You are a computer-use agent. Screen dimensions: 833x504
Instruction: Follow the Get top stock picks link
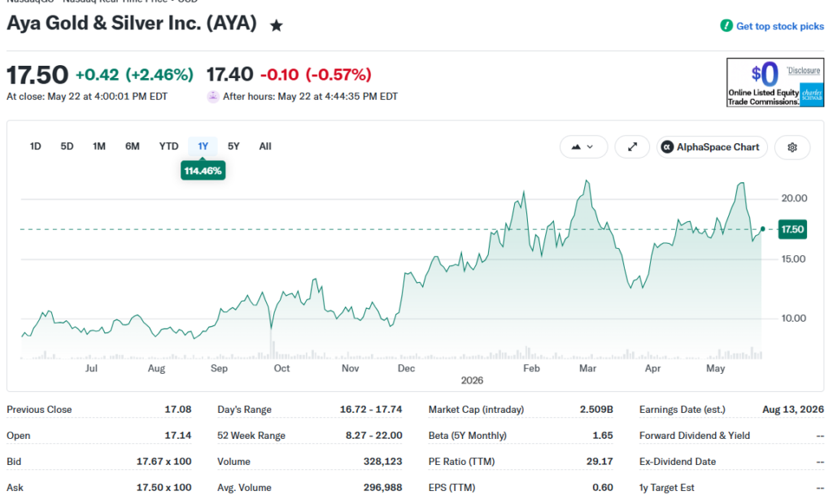tap(779, 26)
